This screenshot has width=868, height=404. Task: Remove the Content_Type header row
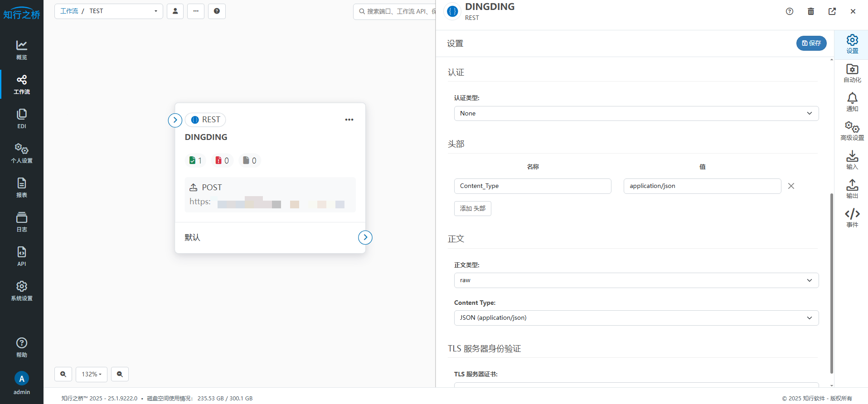791,186
